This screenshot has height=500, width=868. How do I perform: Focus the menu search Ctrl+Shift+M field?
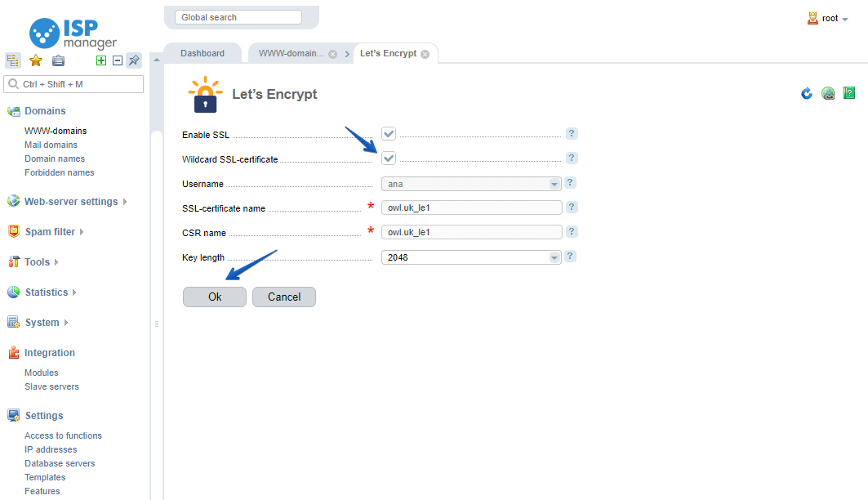click(x=73, y=84)
